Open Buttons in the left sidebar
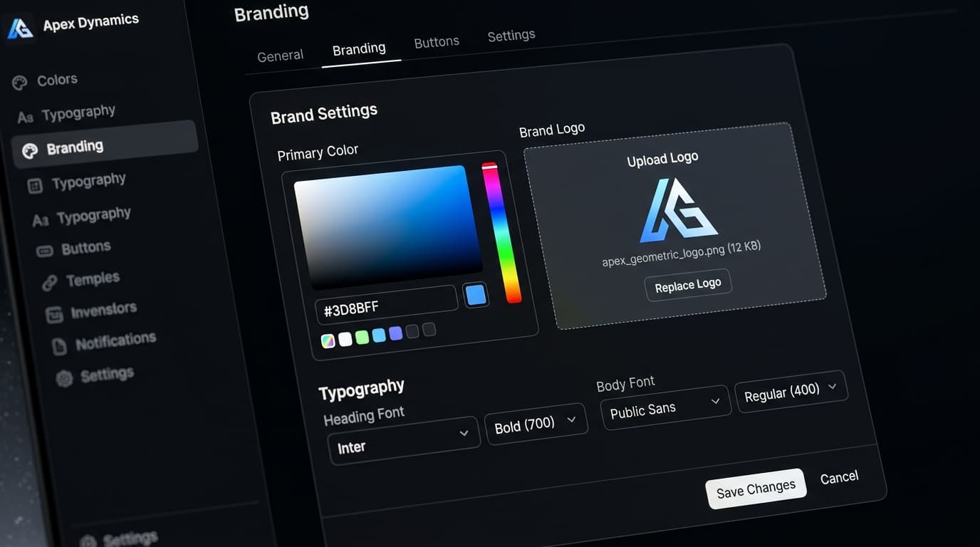This screenshot has height=547, width=980. pos(74,249)
